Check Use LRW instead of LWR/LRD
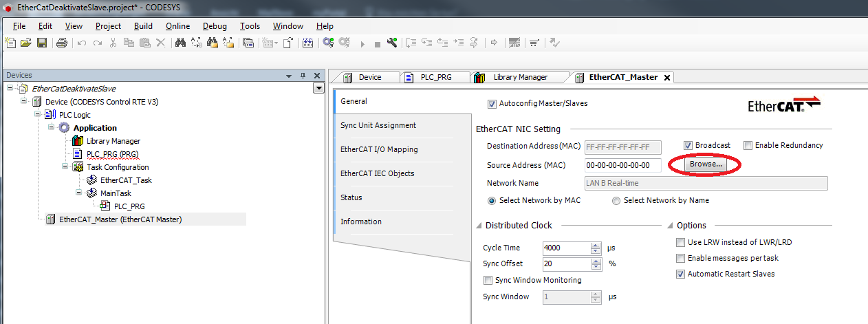 click(x=681, y=242)
